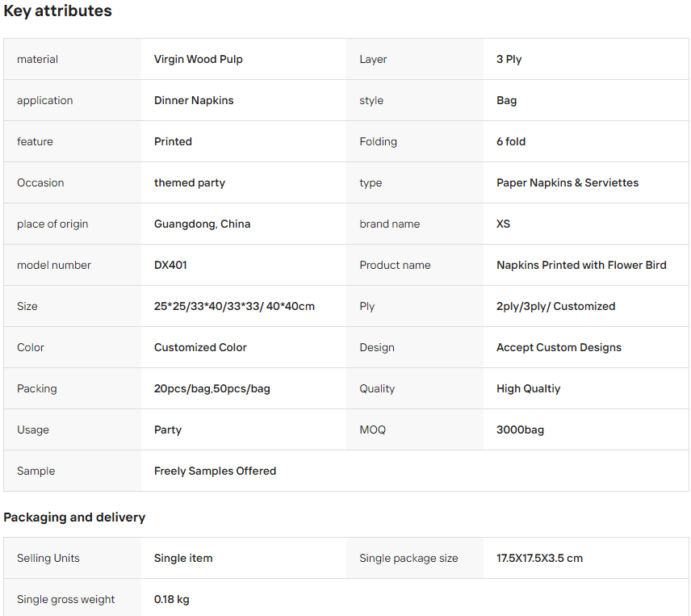
Task: Select the 17.5X17.5X3.5 cm package size
Action: click(539, 559)
